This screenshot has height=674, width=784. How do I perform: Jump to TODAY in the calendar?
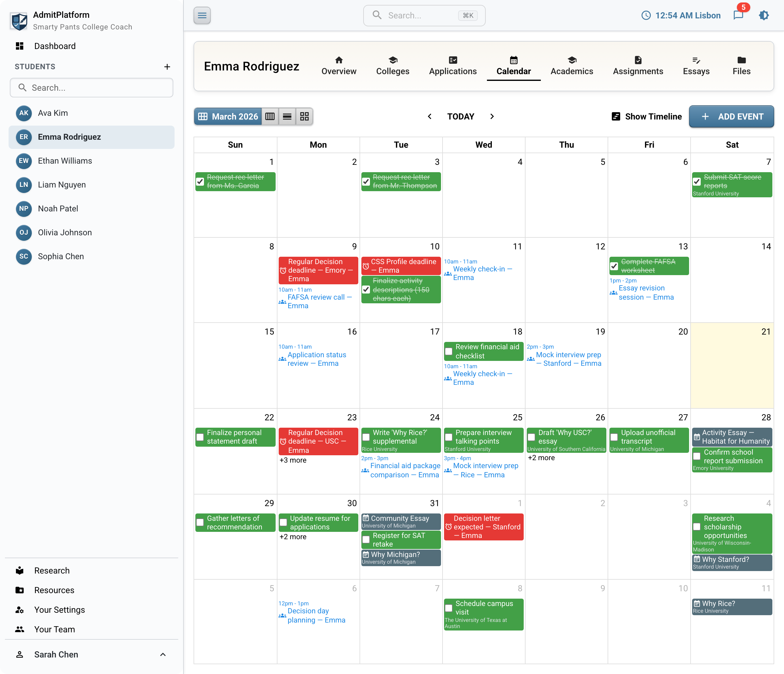tap(461, 116)
